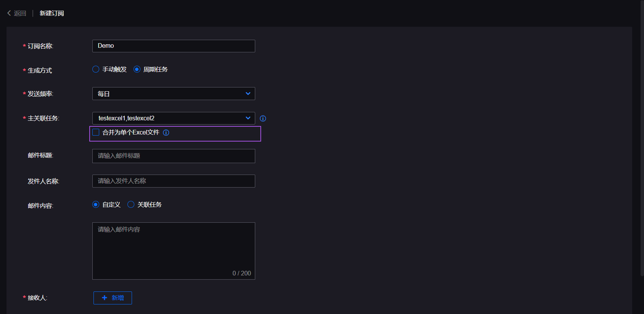
Task: Click the vertical scrollbar on the right edge
Action: pos(642,138)
